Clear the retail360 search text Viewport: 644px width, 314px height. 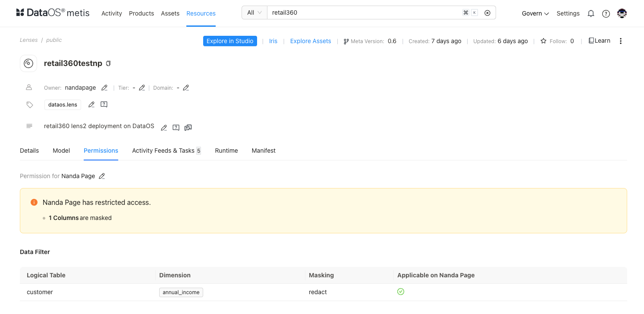(487, 13)
